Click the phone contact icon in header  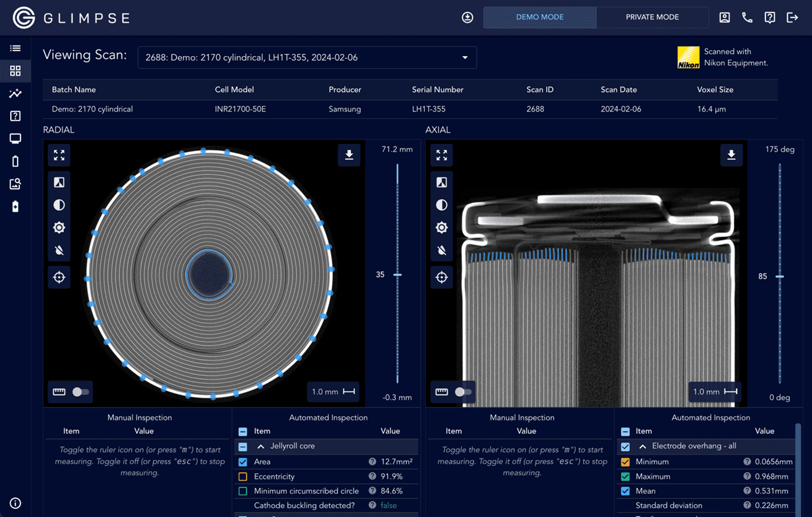coord(747,18)
